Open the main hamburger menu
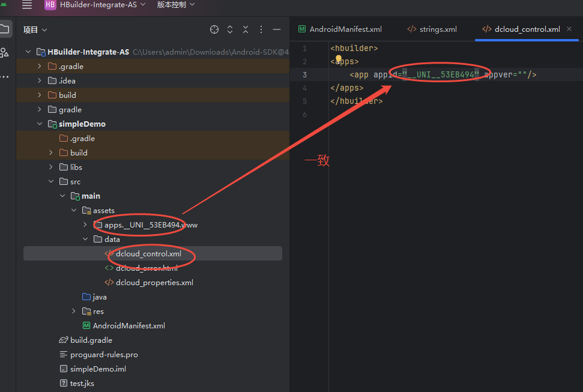 point(27,4)
